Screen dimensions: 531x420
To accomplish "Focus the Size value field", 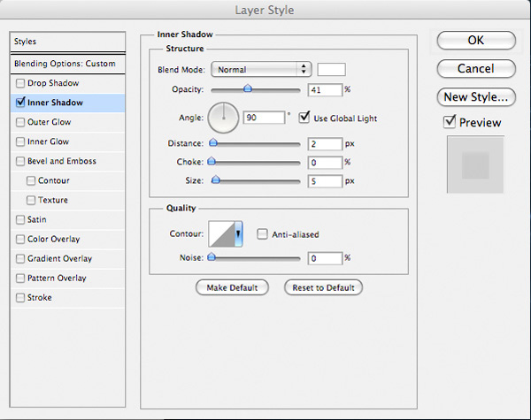I will [x=325, y=181].
